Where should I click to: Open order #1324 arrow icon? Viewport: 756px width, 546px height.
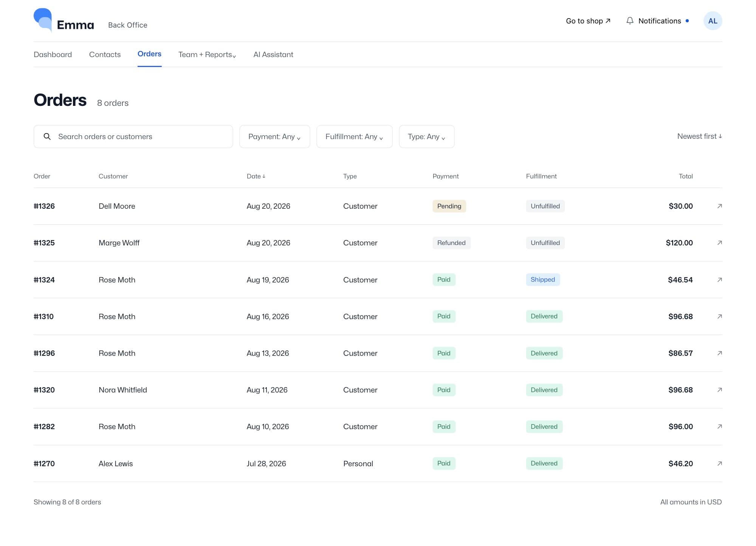[x=720, y=280]
